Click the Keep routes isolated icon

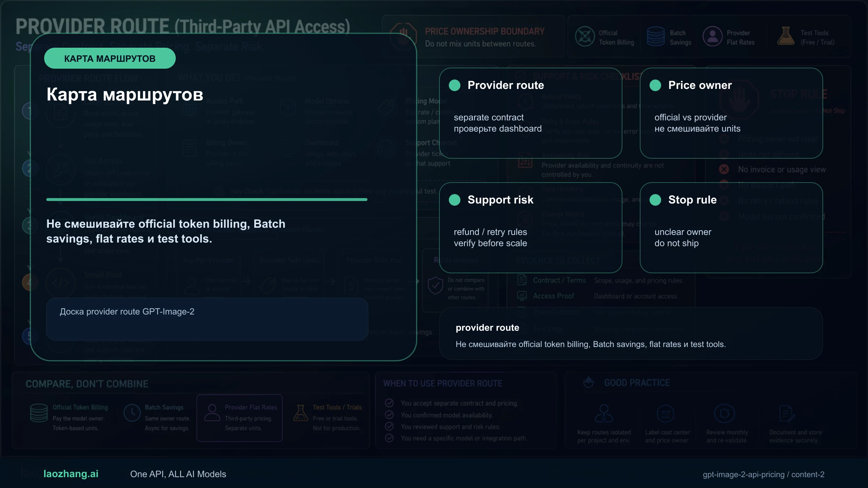point(604,414)
